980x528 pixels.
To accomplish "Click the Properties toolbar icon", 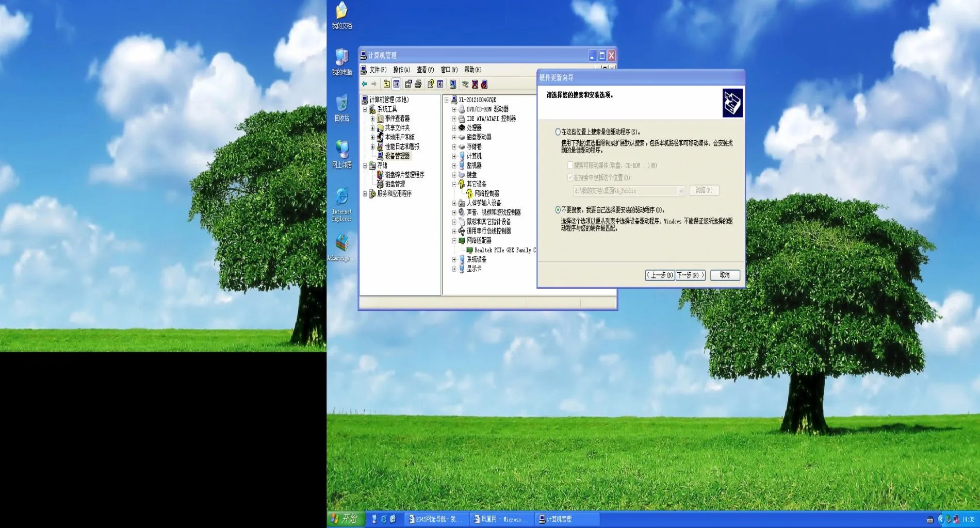I will [409, 84].
